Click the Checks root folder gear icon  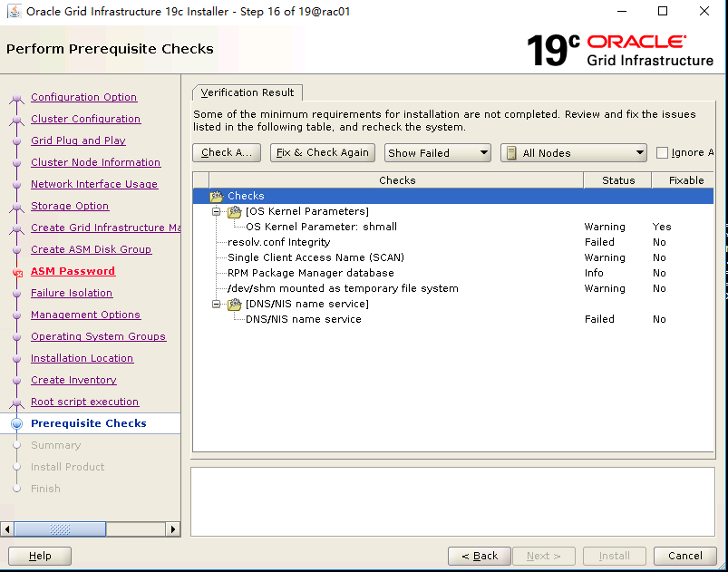(x=217, y=196)
